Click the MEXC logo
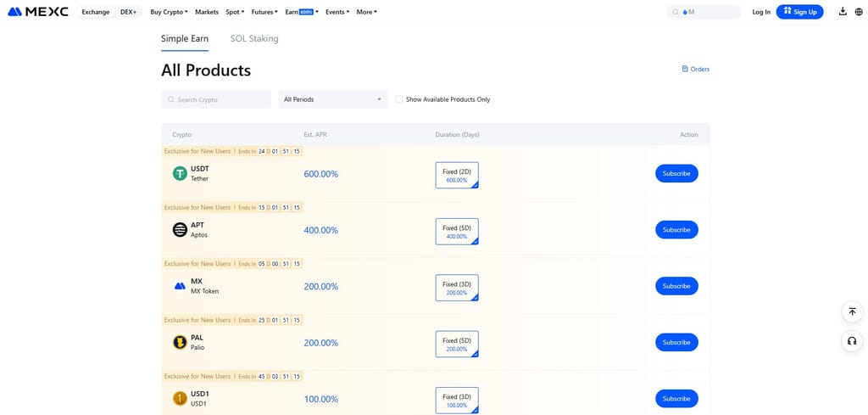868x415 pixels. (38, 12)
